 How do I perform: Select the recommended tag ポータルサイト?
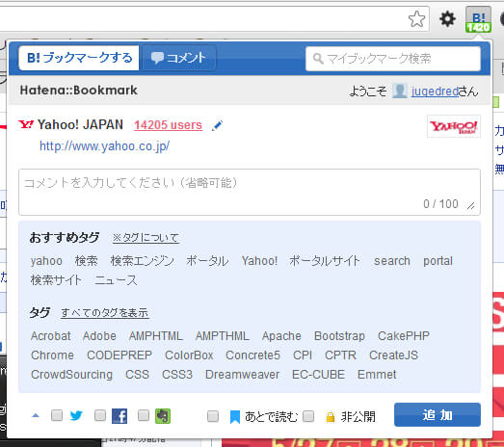coord(325,261)
